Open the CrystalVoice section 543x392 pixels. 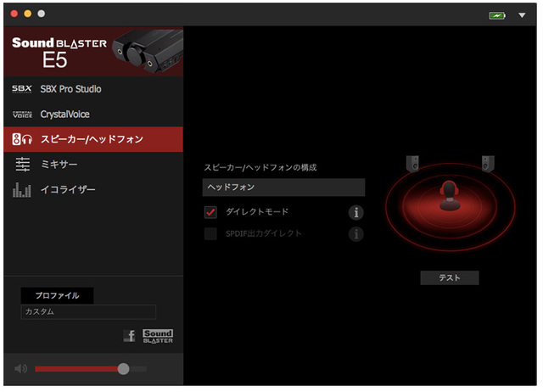93,115
